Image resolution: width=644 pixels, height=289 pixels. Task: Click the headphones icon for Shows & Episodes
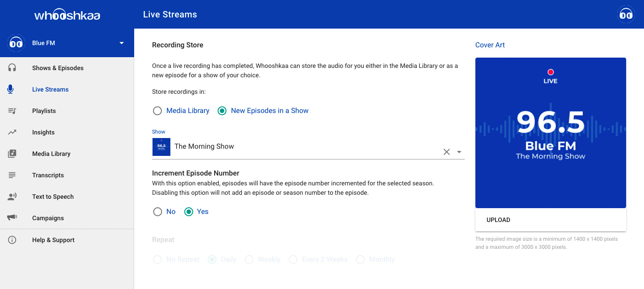pyautogui.click(x=12, y=68)
